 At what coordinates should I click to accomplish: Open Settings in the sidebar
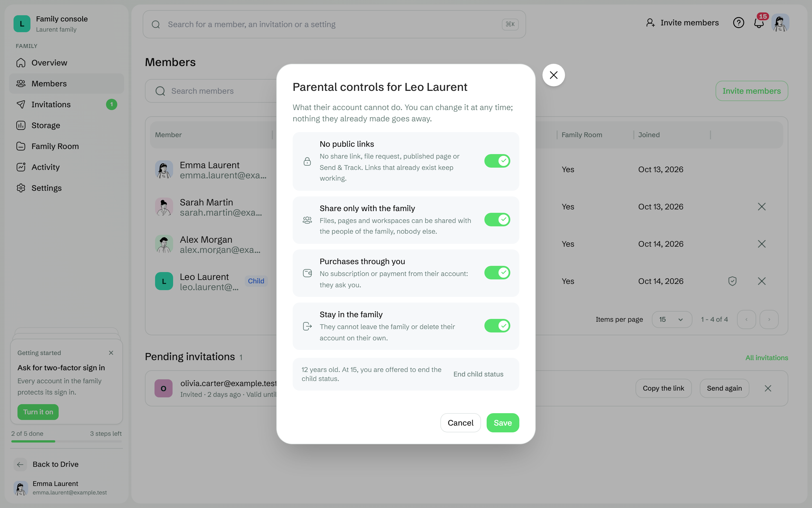point(67,188)
